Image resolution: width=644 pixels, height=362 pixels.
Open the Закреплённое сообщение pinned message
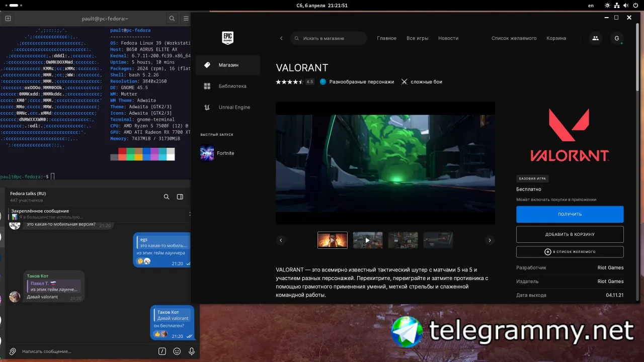click(98, 214)
